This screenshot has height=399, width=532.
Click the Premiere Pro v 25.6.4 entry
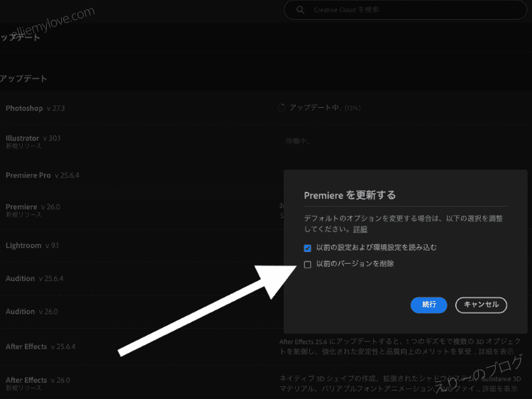tap(42, 175)
